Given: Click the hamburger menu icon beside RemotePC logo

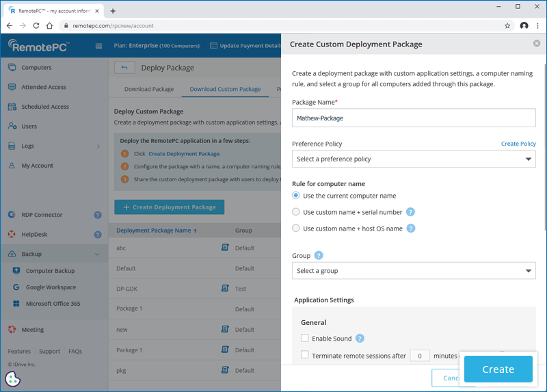Looking at the screenshot, I should click(98, 46).
